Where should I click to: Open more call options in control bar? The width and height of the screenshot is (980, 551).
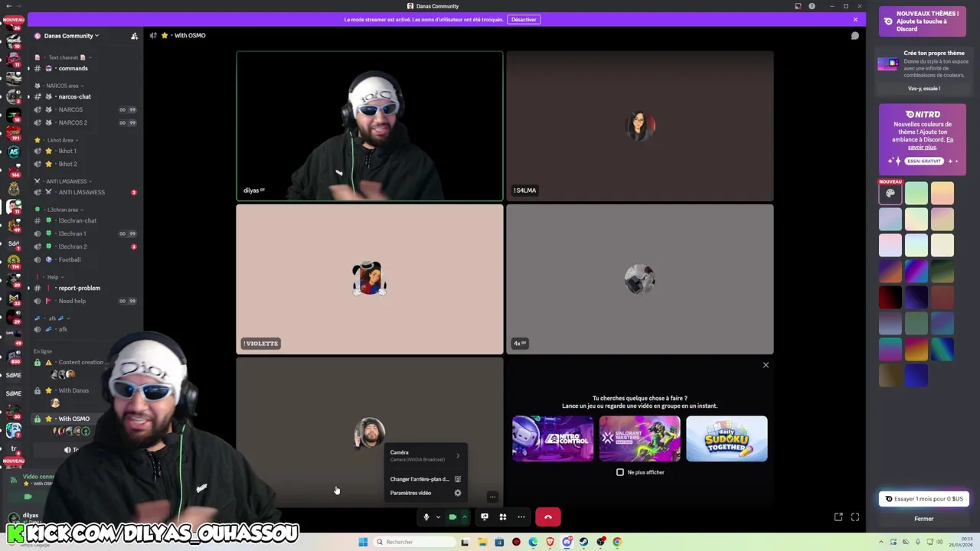point(521,517)
